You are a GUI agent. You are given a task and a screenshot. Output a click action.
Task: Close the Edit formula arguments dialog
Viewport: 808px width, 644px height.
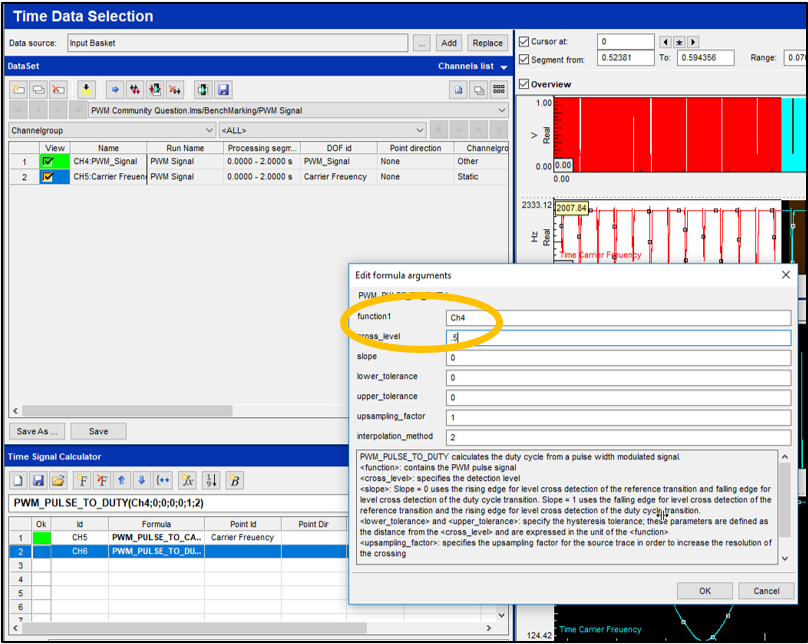786,275
